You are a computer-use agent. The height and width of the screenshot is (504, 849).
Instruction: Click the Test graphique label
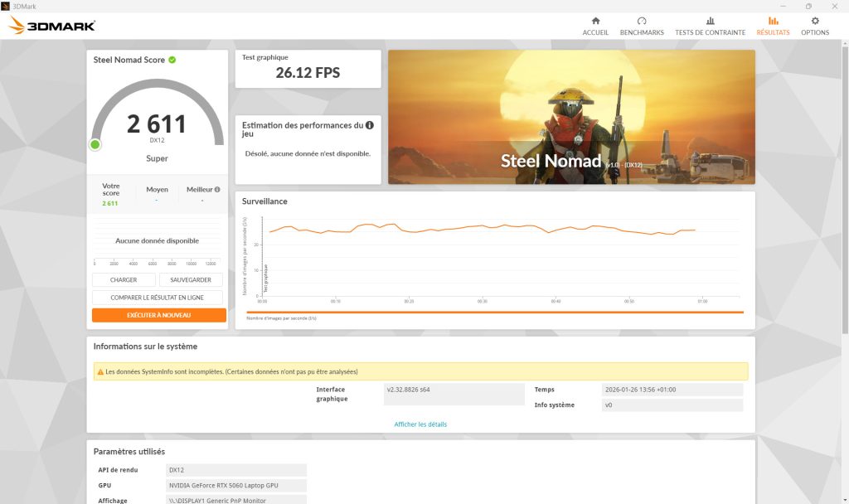[x=264, y=57]
